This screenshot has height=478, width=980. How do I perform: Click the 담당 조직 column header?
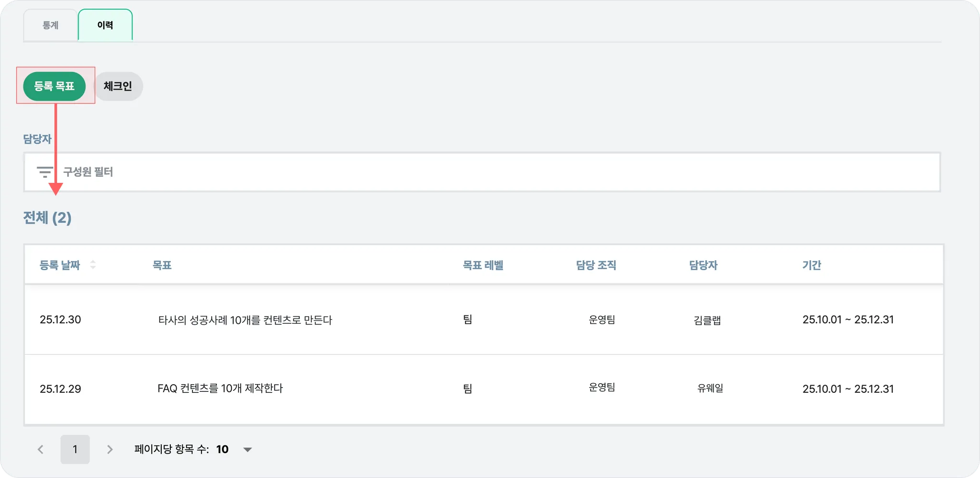pos(596,265)
